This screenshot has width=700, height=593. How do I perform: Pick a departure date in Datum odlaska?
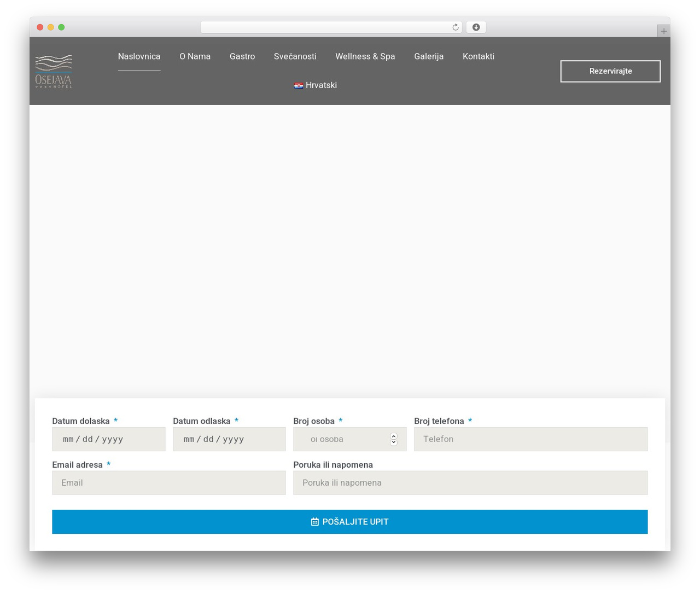click(x=229, y=439)
